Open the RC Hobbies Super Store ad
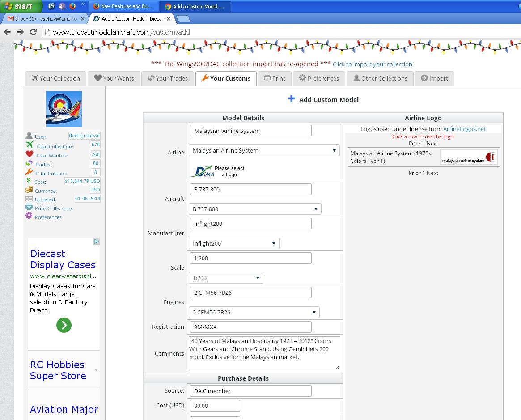 tap(58, 370)
